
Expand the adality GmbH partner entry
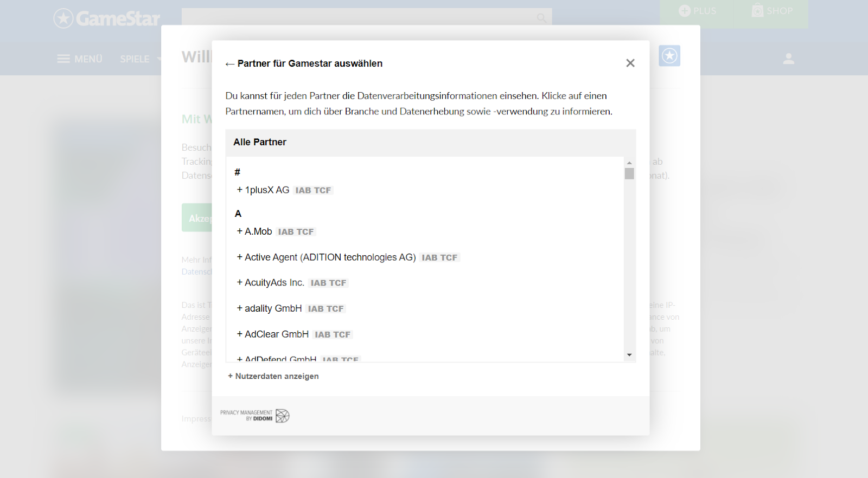269,308
